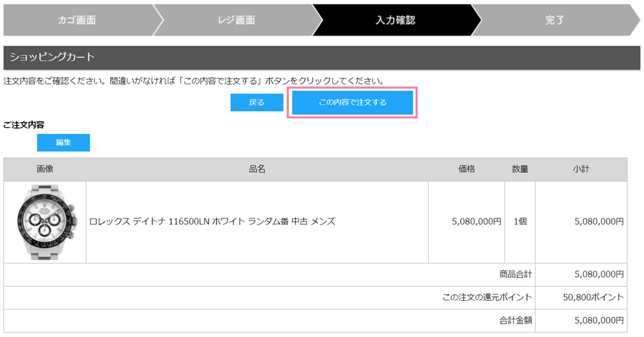Click the 画像 column header
This screenshot has width=644, height=337.
click(x=45, y=170)
